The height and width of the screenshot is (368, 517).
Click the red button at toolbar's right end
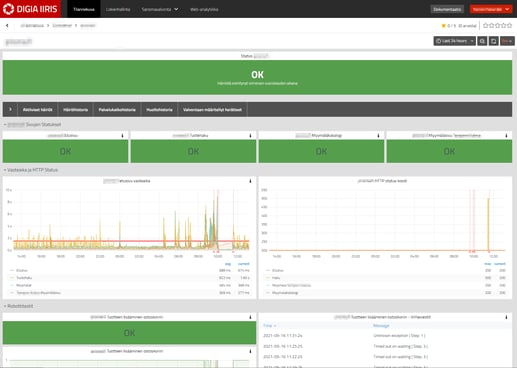click(x=507, y=41)
